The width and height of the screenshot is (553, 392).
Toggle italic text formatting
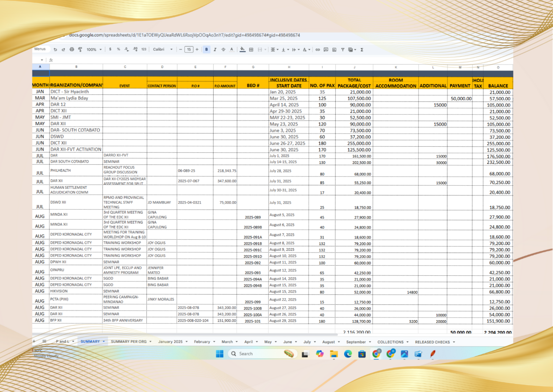tap(215, 50)
